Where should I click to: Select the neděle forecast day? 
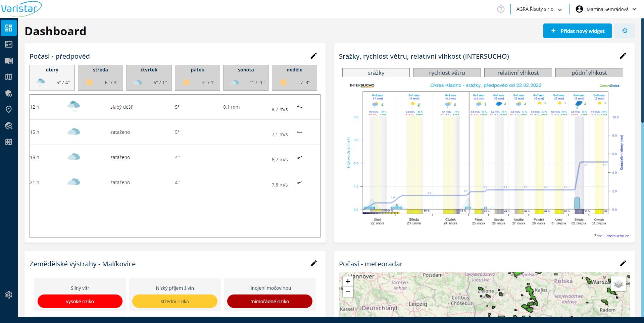[x=294, y=78]
